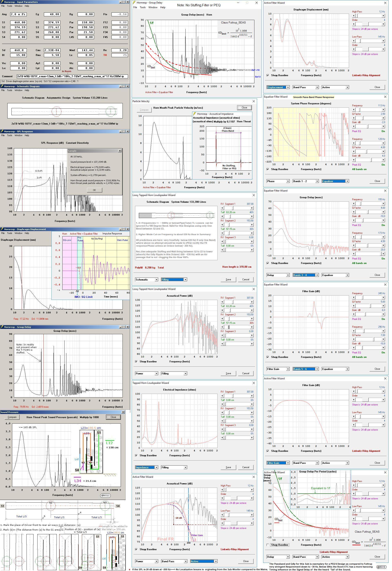Click the Cms field showing 2,33E-04
The height and width of the screenshot is (571, 392).
[x=52, y=50]
